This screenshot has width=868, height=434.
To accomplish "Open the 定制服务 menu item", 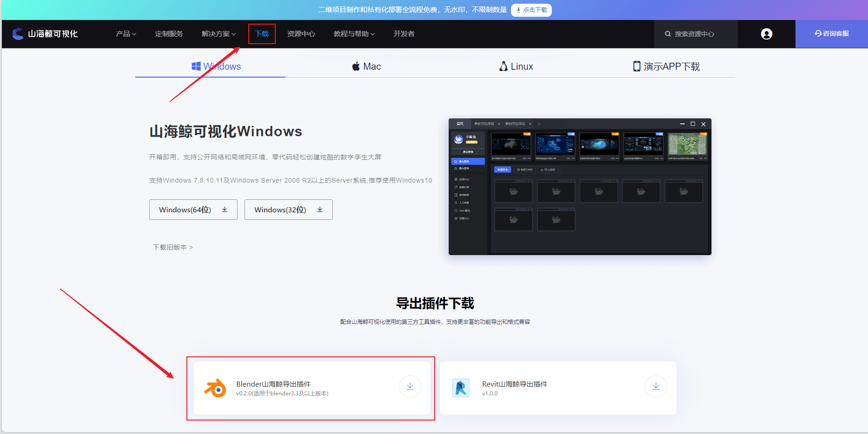I will tap(169, 34).
